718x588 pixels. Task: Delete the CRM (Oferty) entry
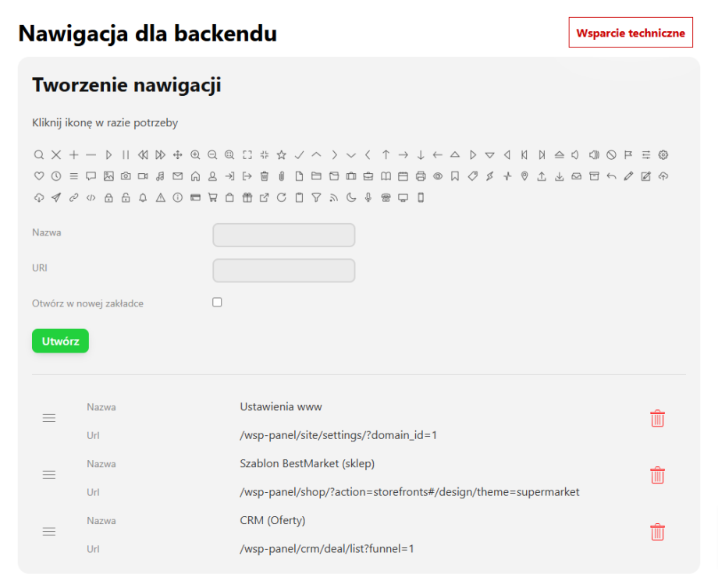coord(657,532)
